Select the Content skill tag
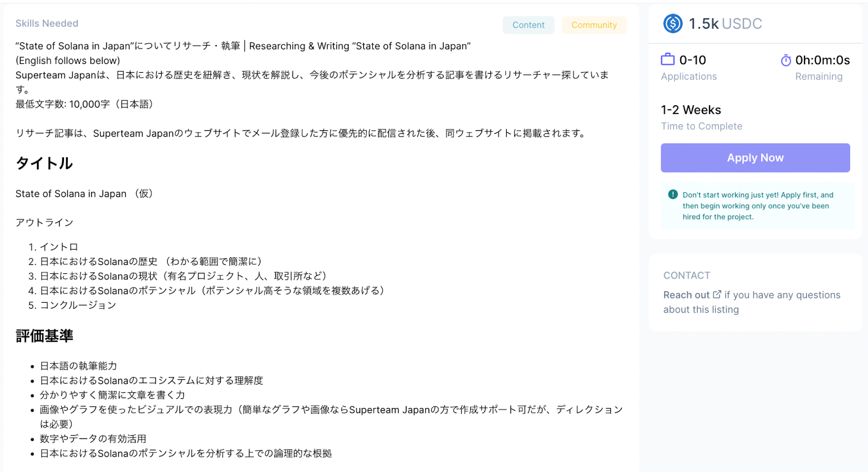 click(x=528, y=25)
